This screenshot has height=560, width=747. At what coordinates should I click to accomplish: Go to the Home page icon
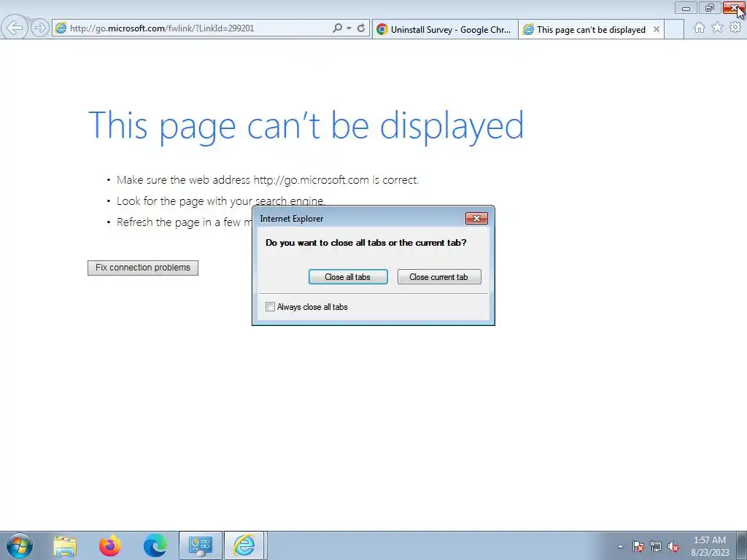pos(700,28)
